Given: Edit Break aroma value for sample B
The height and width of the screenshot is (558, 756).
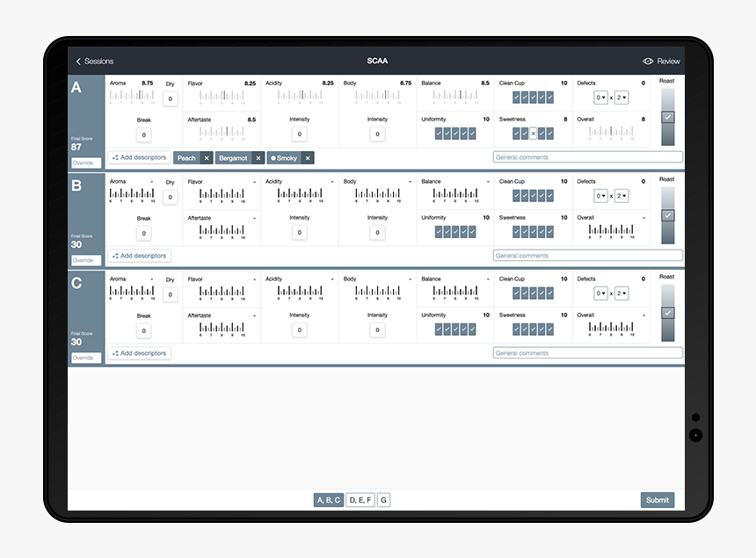Looking at the screenshot, I should point(143,233).
